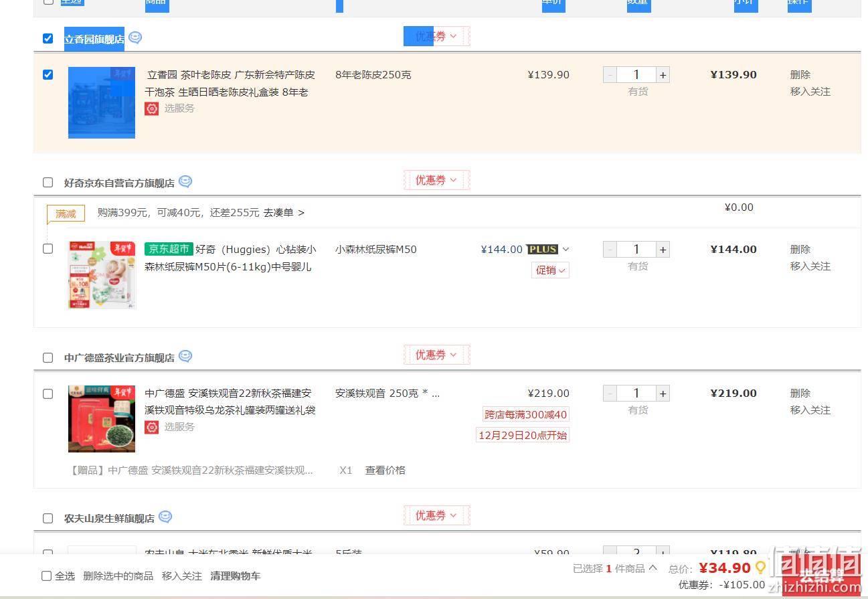Move 中广德盛 铁观音 to 移入关注
Image resolution: width=868 pixels, height=599 pixels.
(x=810, y=410)
